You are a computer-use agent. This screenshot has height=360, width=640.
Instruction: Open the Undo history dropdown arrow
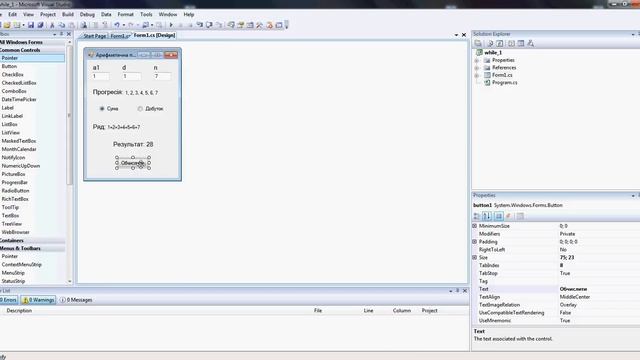pos(124,25)
